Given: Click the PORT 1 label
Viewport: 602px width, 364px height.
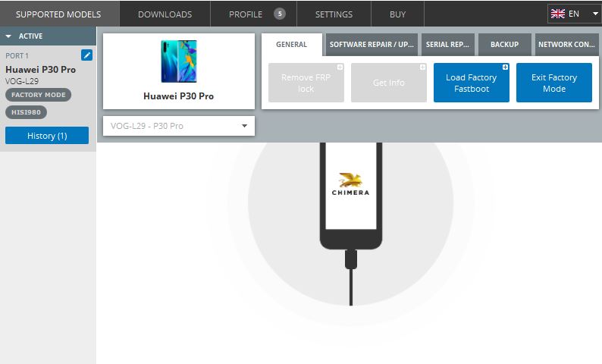Looking at the screenshot, I should (x=17, y=55).
